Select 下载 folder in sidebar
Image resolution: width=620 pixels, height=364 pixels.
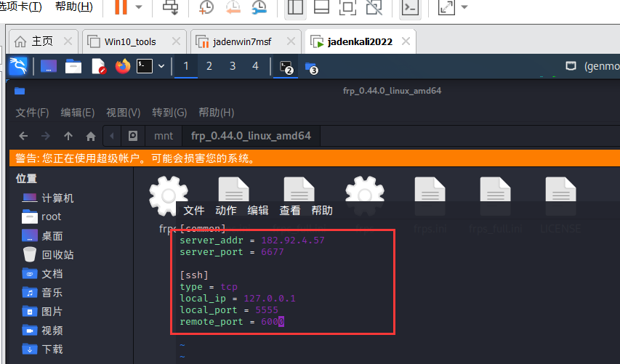[52, 349]
